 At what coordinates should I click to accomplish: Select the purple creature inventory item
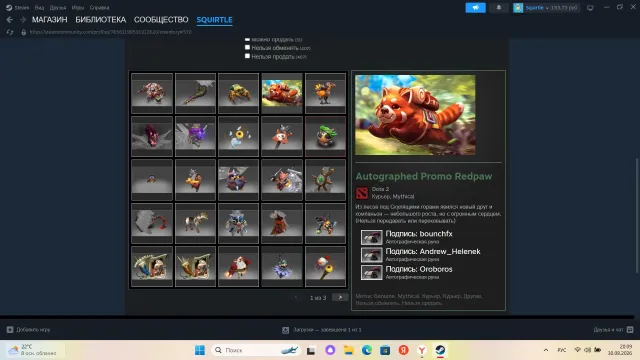tap(195, 136)
